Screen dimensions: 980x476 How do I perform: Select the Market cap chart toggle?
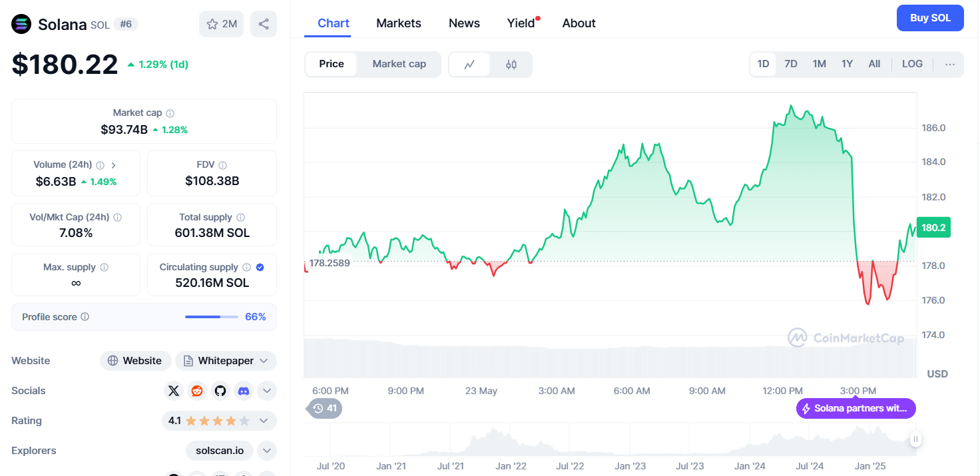pyautogui.click(x=399, y=64)
